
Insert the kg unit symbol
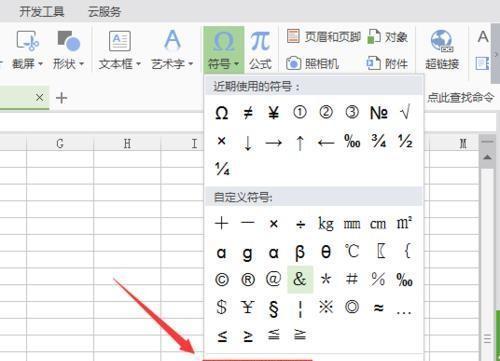326,223
